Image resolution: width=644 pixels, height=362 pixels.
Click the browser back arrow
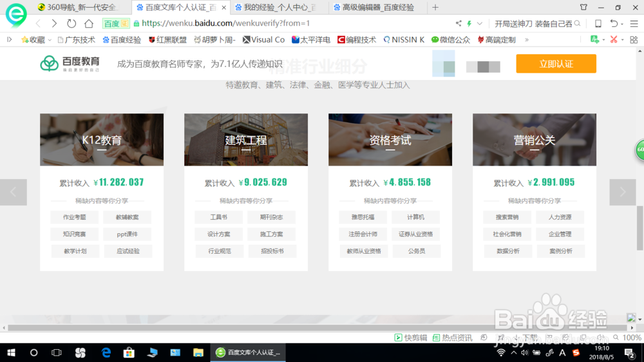pos(38,23)
